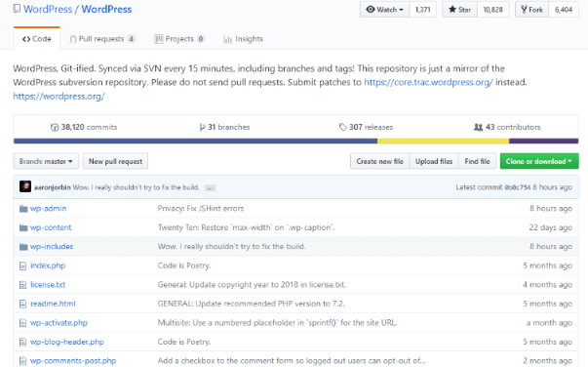This screenshot has height=367, width=588.
Task: View the 10,828 stargazers count
Action: click(492, 10)
